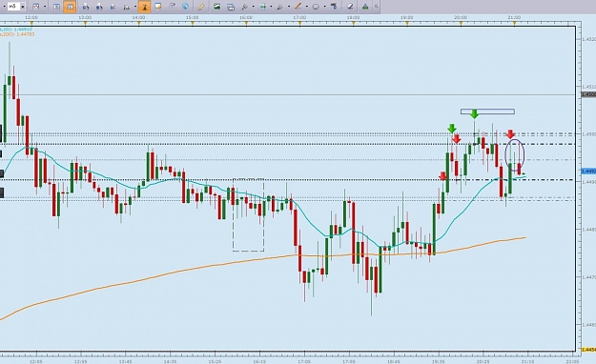596x364 pixels.
Task: Click the gray arrows icon in toolbar
Action: pos(172,7)
